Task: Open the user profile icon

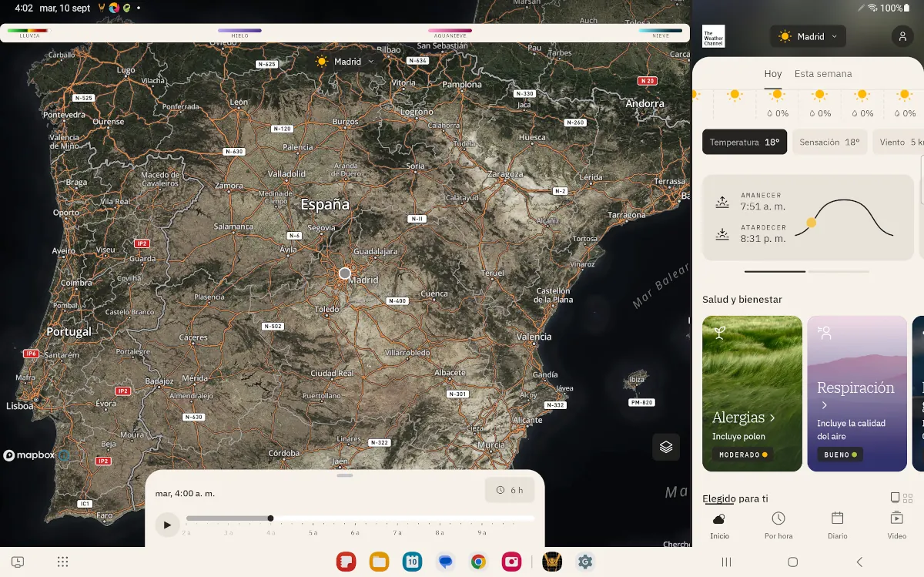Action: 902,36
